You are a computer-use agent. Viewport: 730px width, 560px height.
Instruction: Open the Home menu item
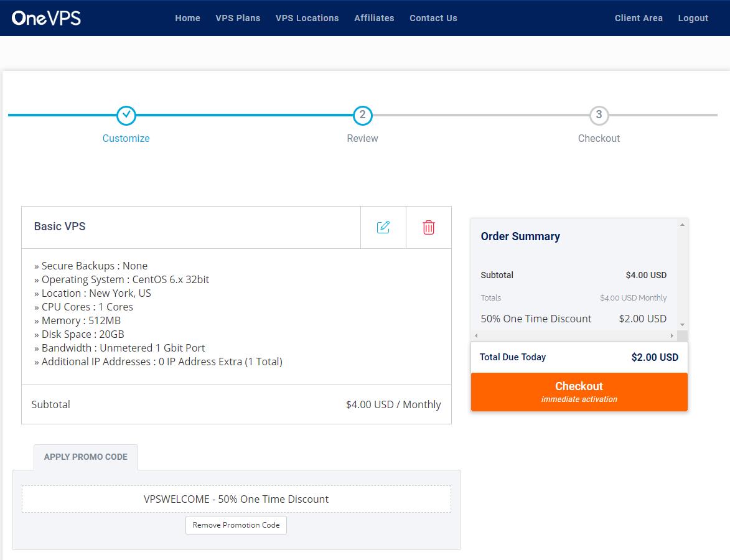coord(187,18)
